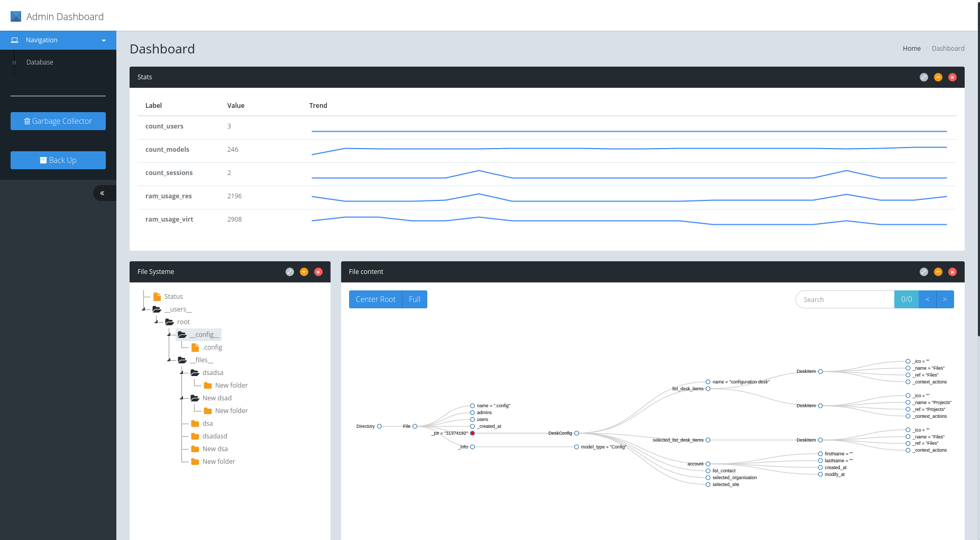Expand the File content panel to fullscreen
This screenshot has height=540, width=980.
[924, 271]
